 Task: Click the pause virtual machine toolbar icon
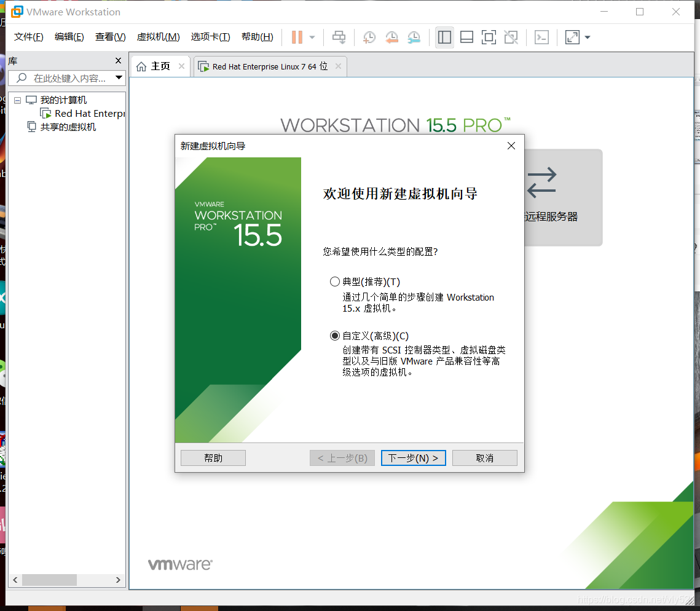coord(297,37)
